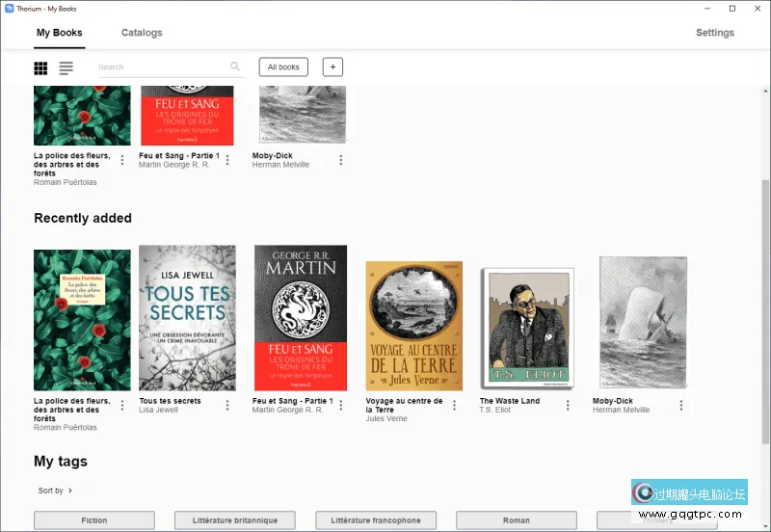Filter by Littérature francophone tag
The height and width of the screenshot is (532, 771).
point(376,520)
